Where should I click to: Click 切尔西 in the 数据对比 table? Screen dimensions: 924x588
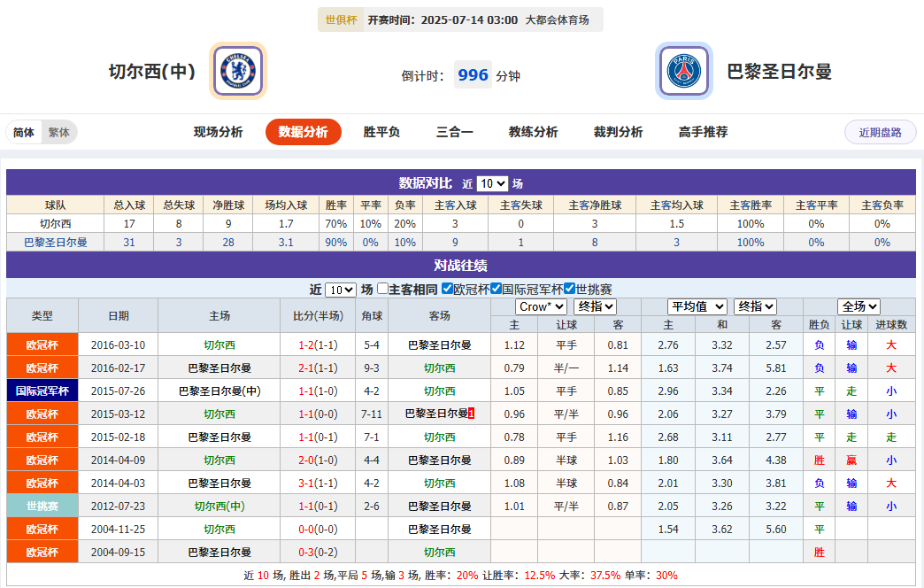pos(56,224)
